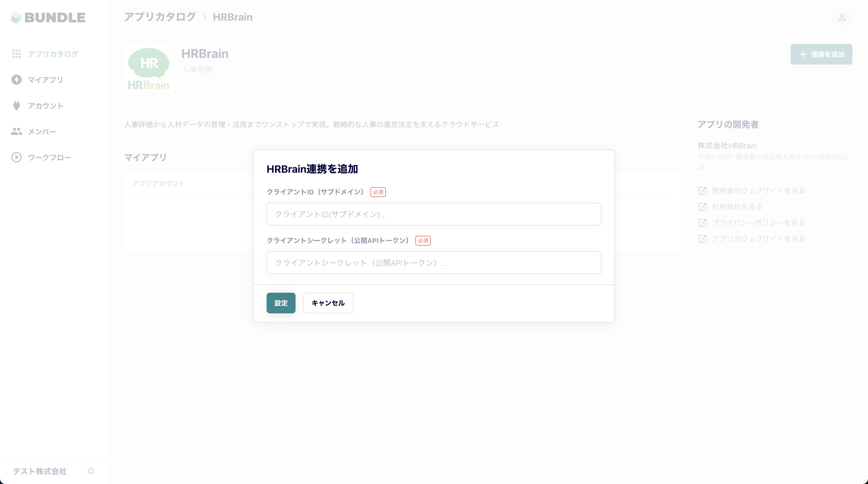Viewport: 868px width, 484px height.
Task: Open 開発者のウェブサイトを見る link
Action: (x=758, y=191)
